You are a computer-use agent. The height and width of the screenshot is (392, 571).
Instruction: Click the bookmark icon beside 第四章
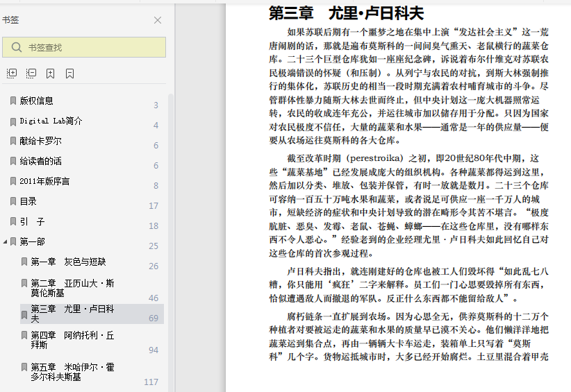tap(24, 335)
